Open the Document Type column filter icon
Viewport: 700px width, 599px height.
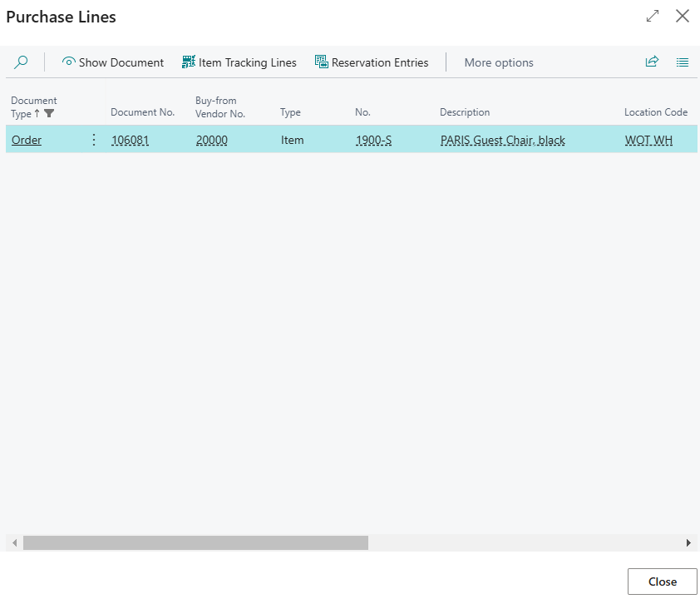point(49,113)
